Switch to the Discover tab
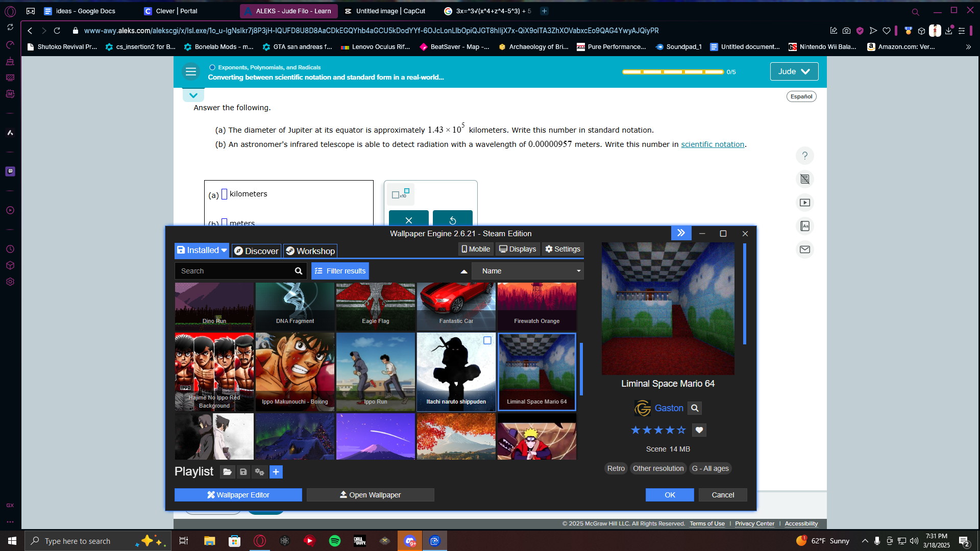 click(x=257, y=251)
